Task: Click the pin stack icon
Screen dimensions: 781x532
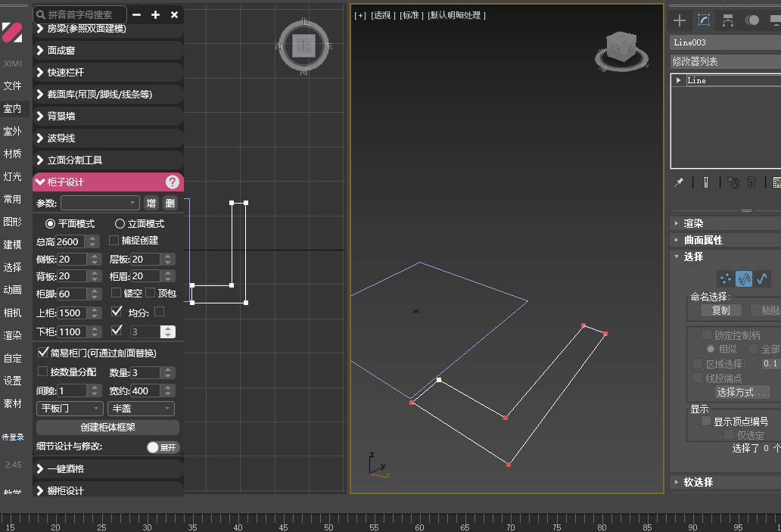Action: 679,182
